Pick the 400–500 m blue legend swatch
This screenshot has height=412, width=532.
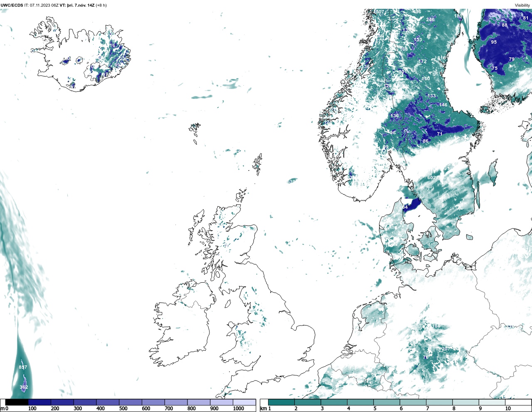(108, 402)
